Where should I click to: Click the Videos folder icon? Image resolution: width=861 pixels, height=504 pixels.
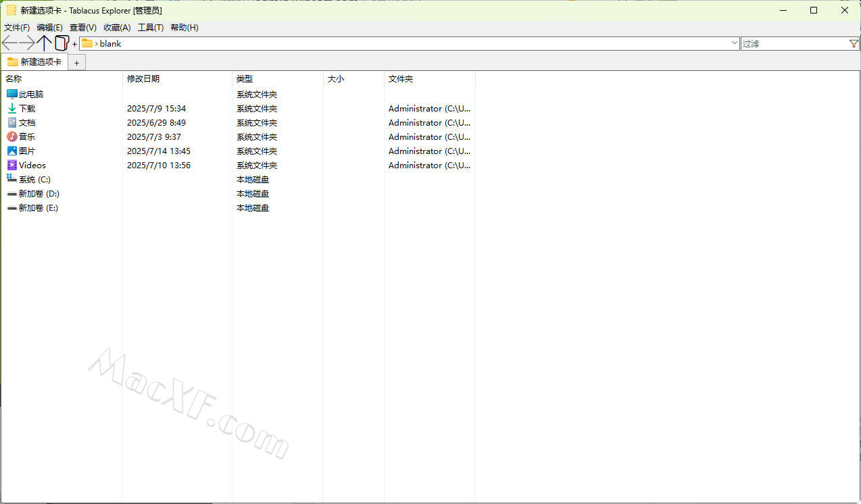click(12, 166)
